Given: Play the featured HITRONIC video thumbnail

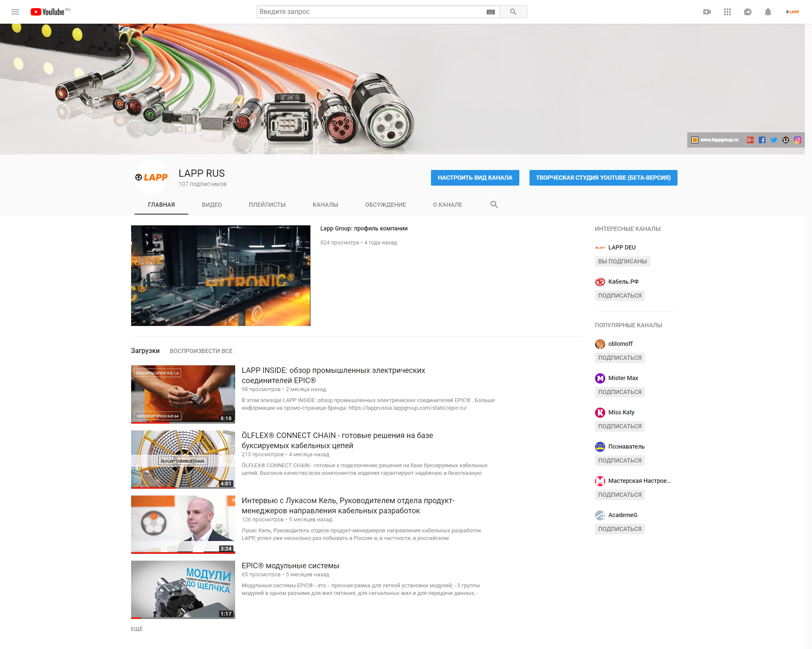Looking at the screenshot, I should tap(221, 276).
